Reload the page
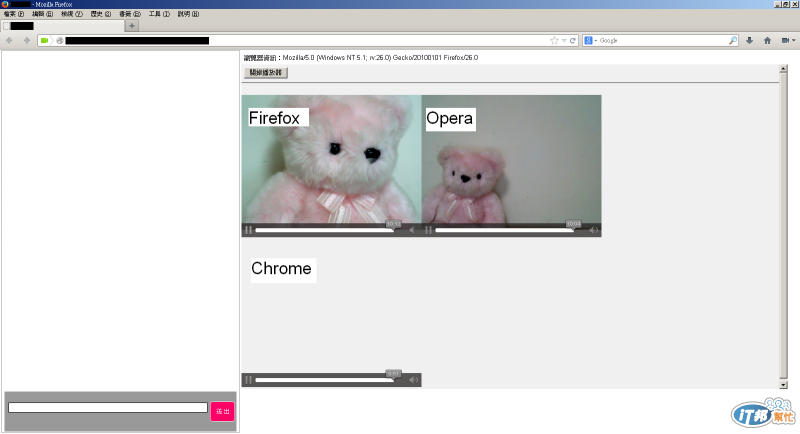This screenshot has width=800, height=434. coord(572,40)
